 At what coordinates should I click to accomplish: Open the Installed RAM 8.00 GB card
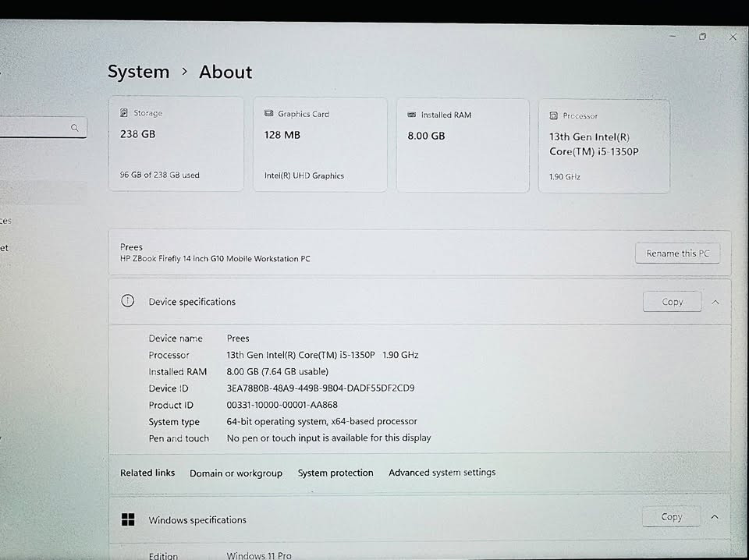463,145
